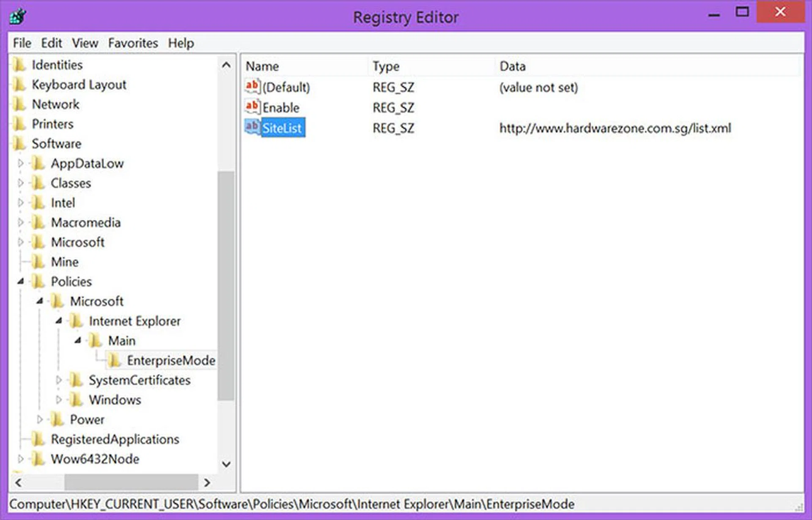Collapse the Main key node
The width and height of the screenshot is (812, 520).
click(x=77, y=341)
